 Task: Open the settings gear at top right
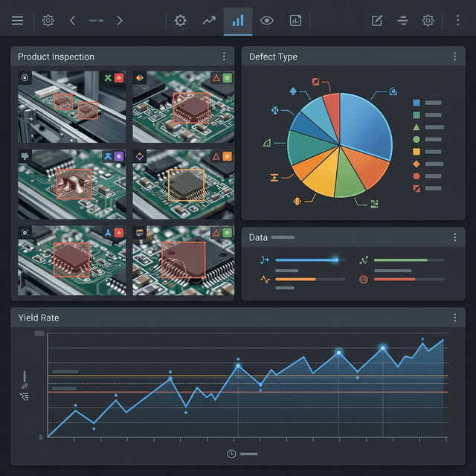[x=428, y=21]
